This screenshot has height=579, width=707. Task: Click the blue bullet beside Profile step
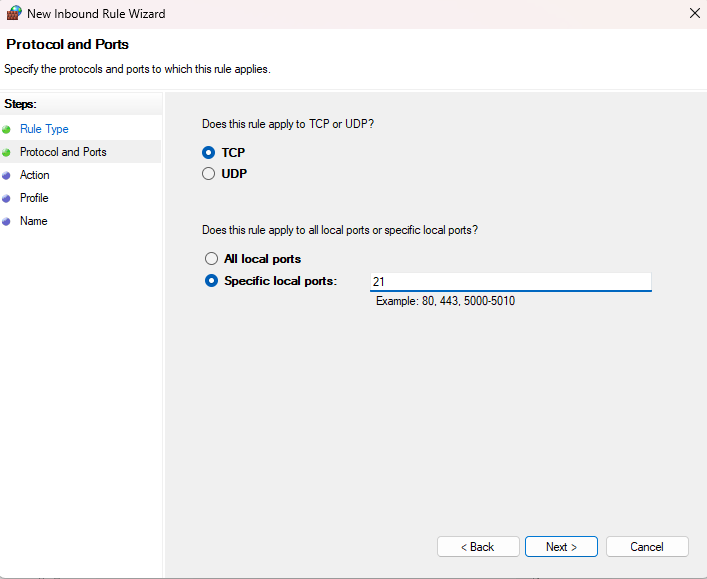7,198
